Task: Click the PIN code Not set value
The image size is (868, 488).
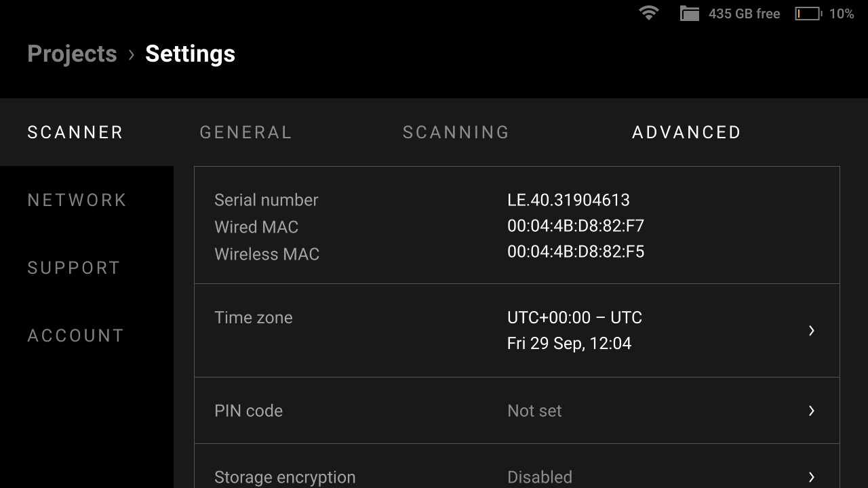Action: click(534, 411)
